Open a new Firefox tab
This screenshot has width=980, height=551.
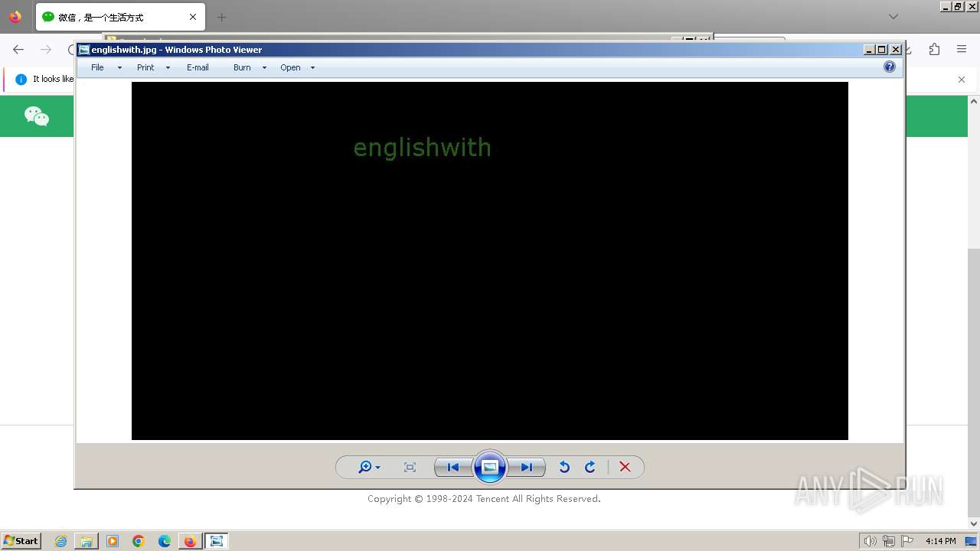[x=221, y=17]
